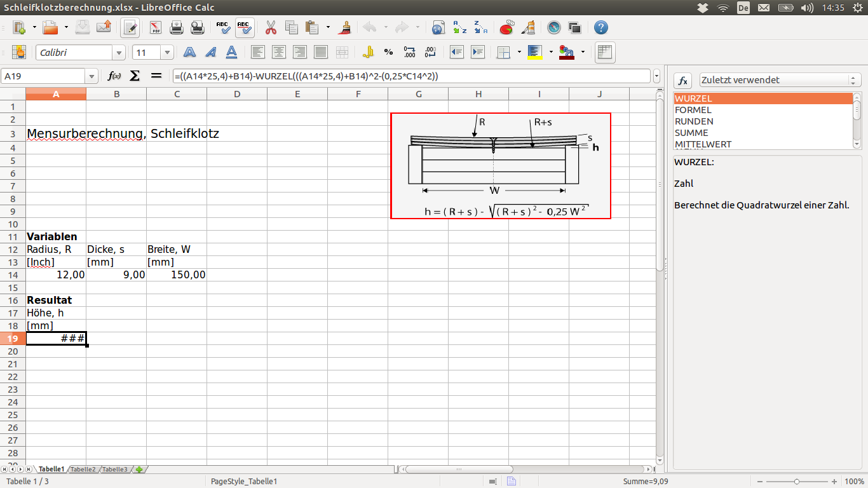This screenshot has height=488, width=868.
Task: Select SUMME in function list
Action: coord(763,133)
